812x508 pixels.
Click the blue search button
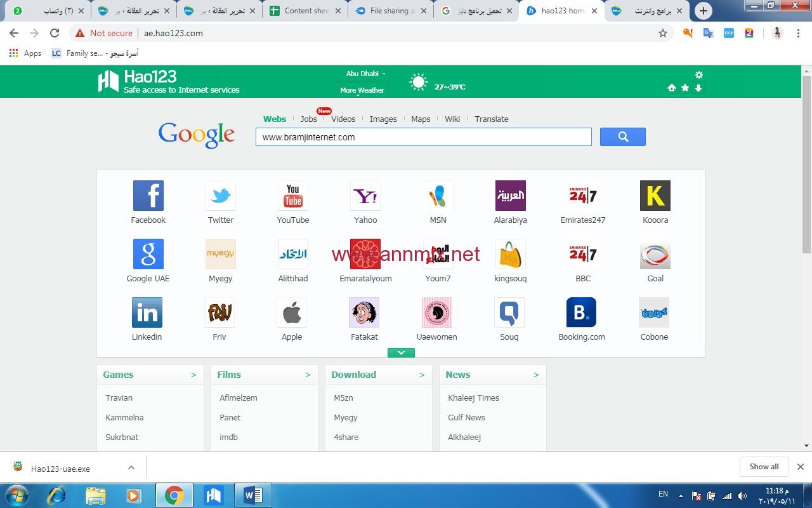[x=623, y=137]
